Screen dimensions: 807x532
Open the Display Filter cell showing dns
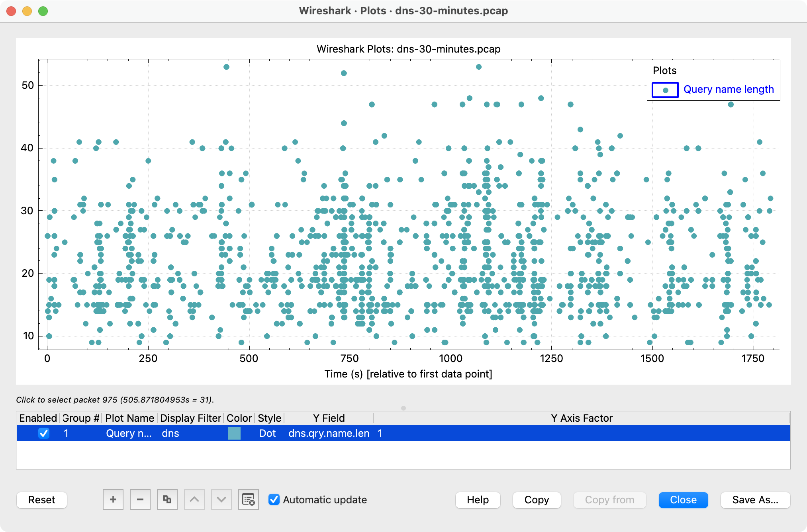tap(170, 433)
